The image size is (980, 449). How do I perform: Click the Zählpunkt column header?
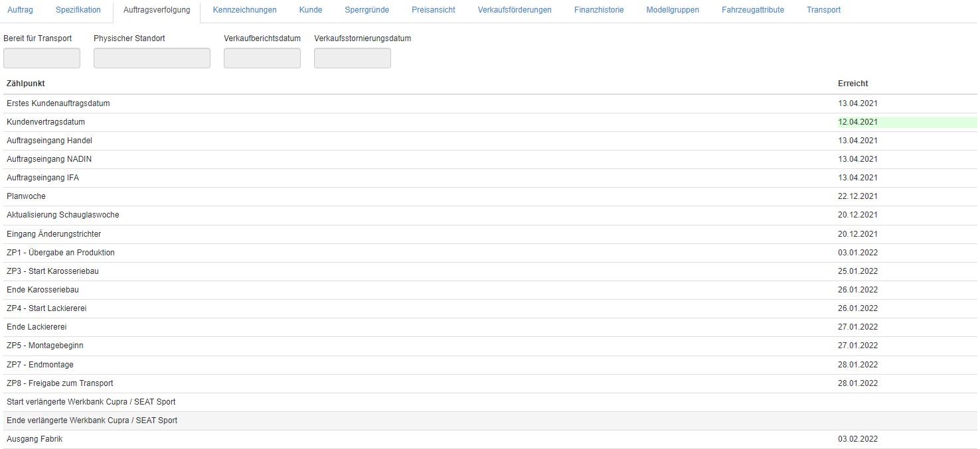(x=26, y=84)
